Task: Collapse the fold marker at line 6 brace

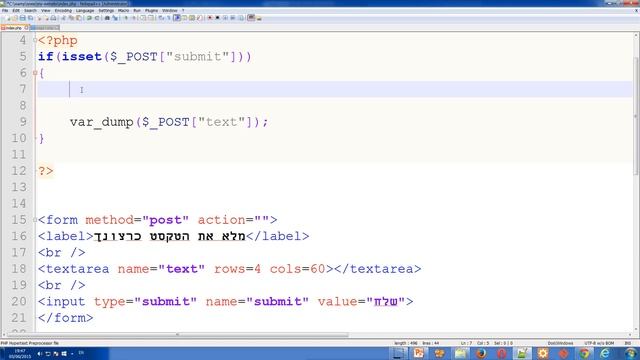Action: click(35, 73)
